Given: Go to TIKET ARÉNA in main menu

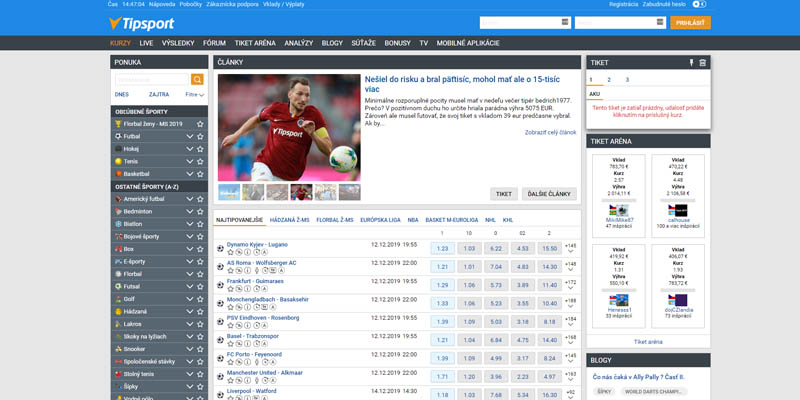Looking at the screenshot, I should 255,43.
